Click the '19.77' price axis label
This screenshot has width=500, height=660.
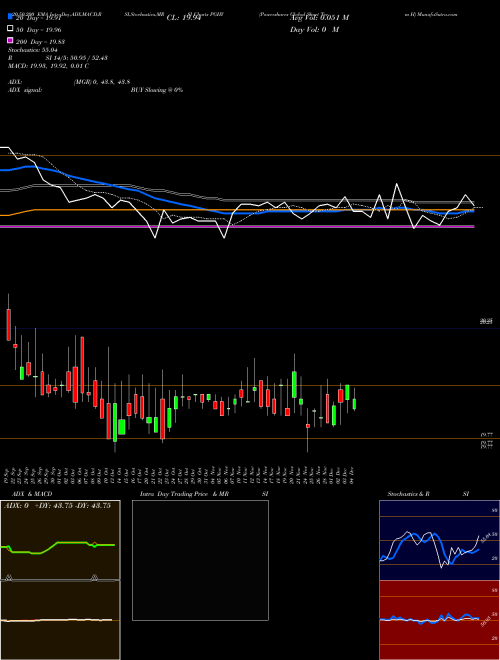tap(487, 434)
